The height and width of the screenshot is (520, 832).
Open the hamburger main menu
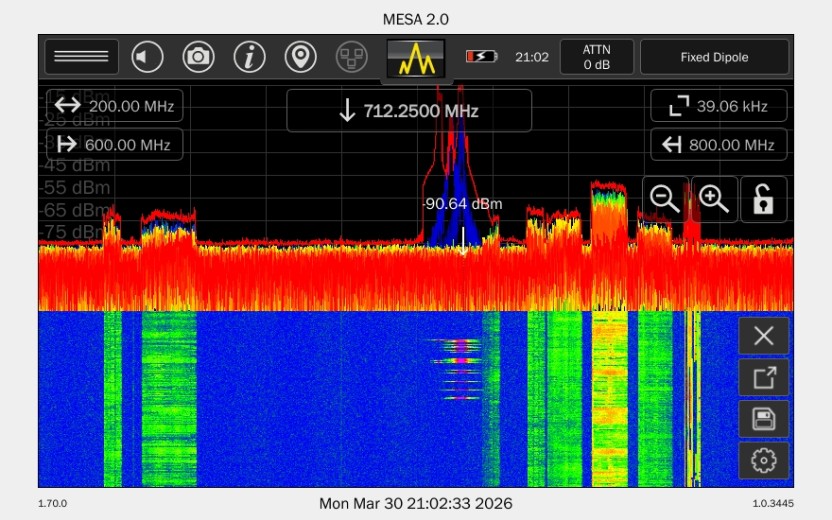point(81,57)
